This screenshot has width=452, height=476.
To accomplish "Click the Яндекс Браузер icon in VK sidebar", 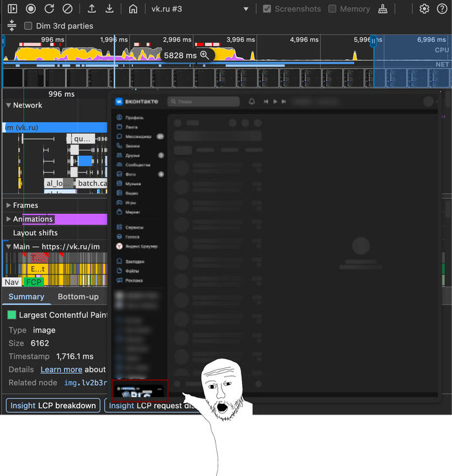I will 119,246.
